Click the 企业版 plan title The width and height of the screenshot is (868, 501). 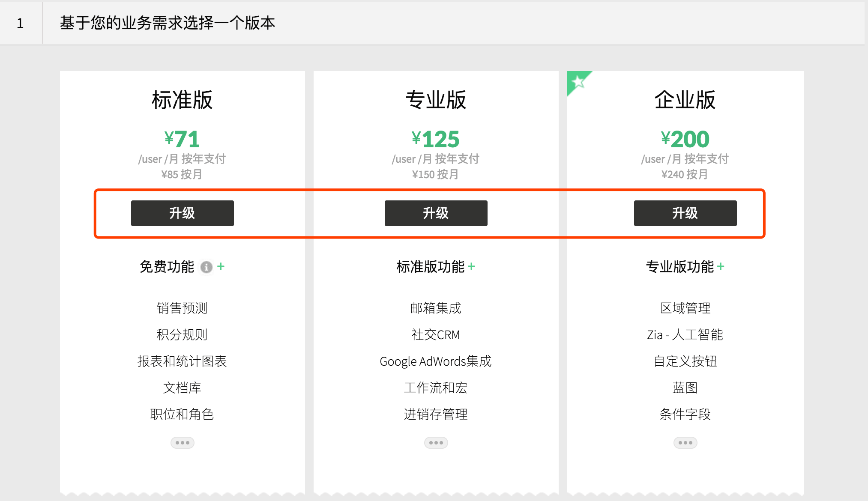tap(685, 100)
